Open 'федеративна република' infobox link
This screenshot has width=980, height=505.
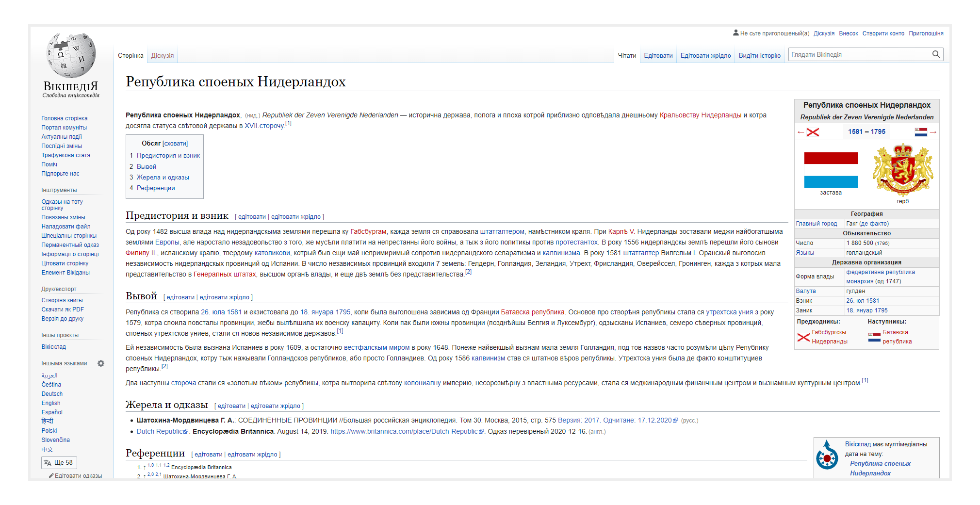click(881, 272)
